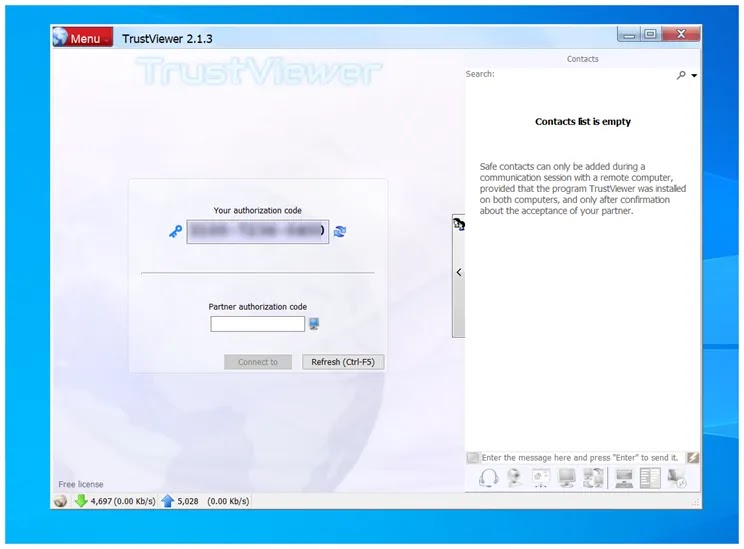The image size is (744, 549).
Task: Open the two-pane file manager icon
Action: [650, 478]
